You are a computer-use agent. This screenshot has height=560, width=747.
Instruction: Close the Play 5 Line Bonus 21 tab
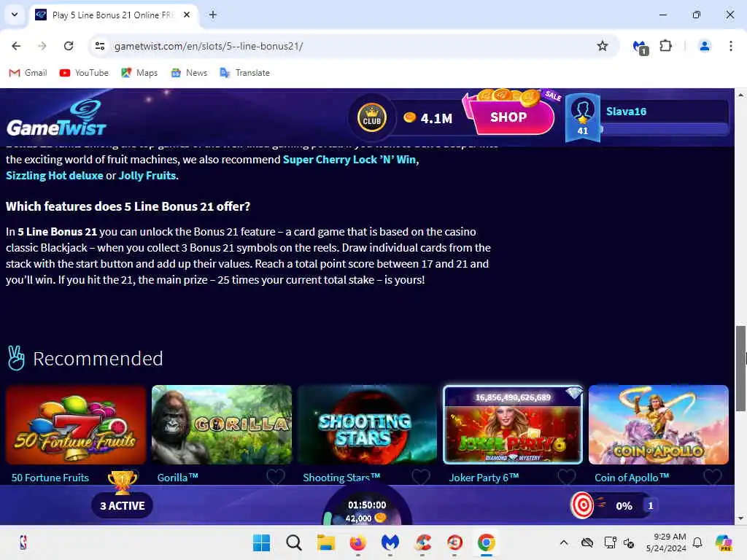(187, 15)
